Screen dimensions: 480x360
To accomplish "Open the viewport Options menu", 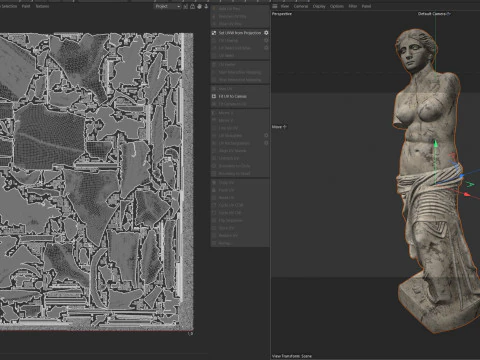I will 337,6.
